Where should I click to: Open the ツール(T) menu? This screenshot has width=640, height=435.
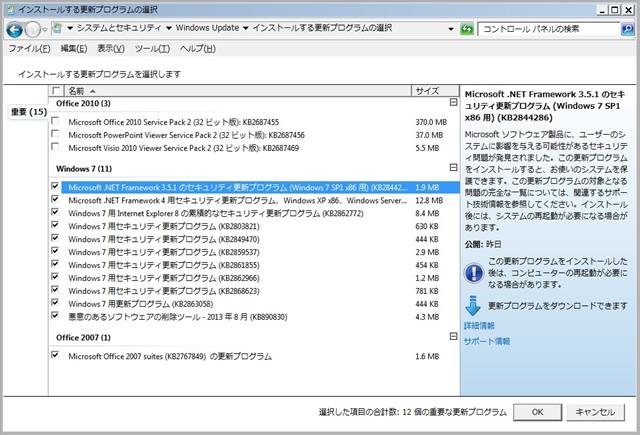[x=152, y=49]
